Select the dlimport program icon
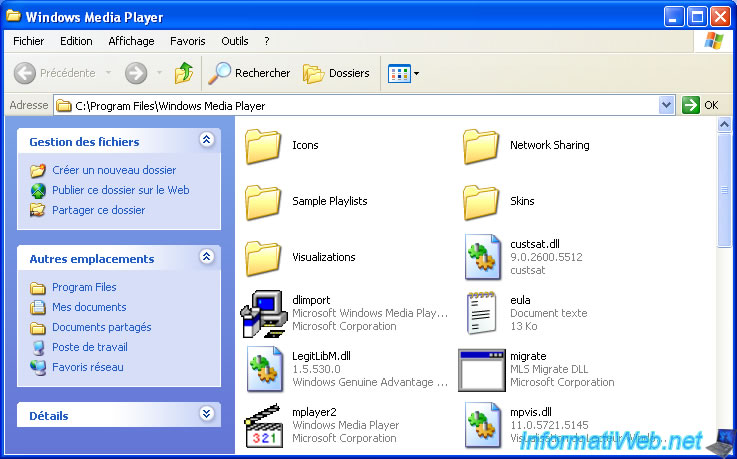The width and height of the screenshot is (737, 459). [x=264, y=314]
